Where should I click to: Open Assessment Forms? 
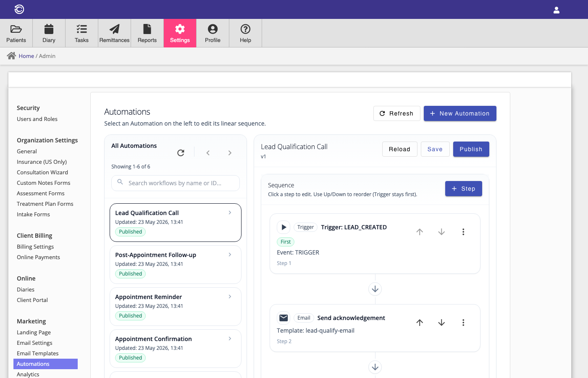click(x=41, y=193)
